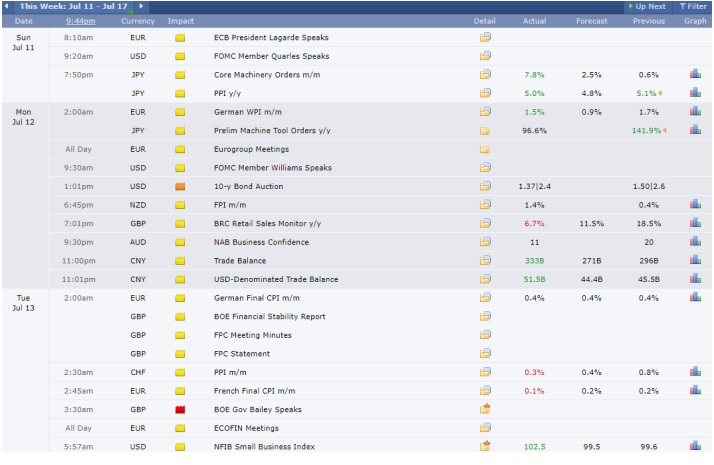Open graph for Core Machinery Orders m/m

click(x=695, y=74)
